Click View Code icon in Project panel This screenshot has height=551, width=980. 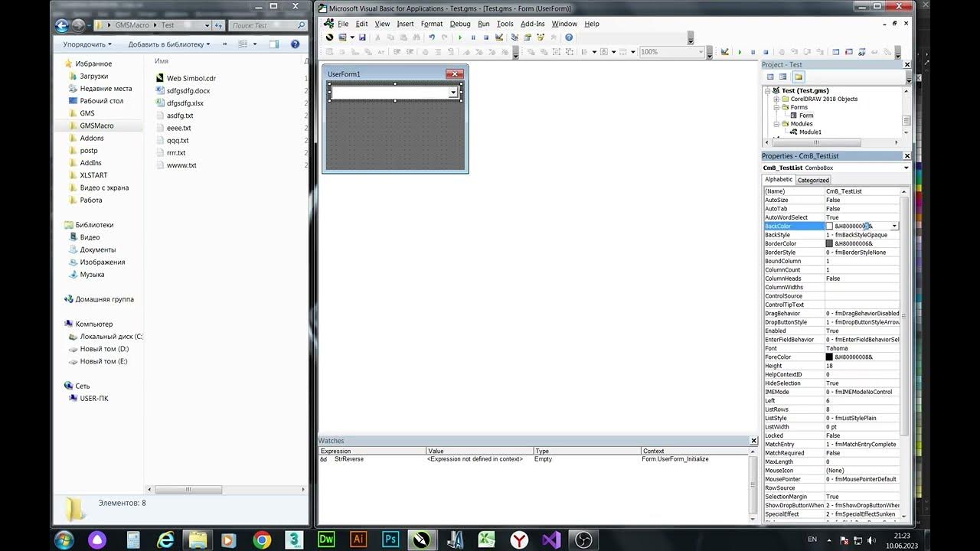pos(770,77)
